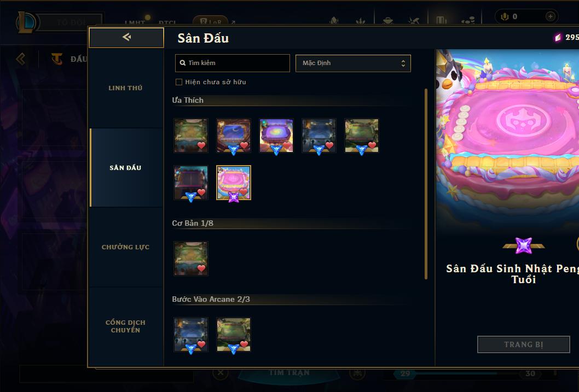
Task: Select the purple galaxy arena thumbnail
Action: click(x=276, y=136)
